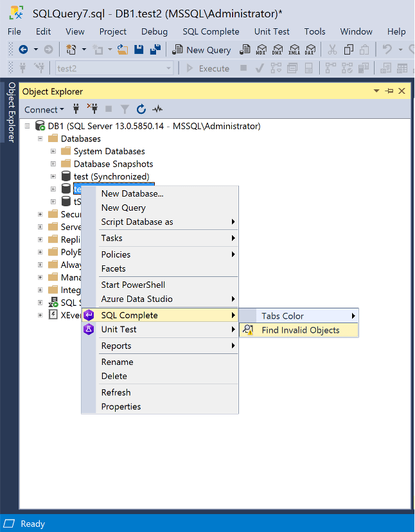Open the Tabs Color submenu

[x=299, y=316]
